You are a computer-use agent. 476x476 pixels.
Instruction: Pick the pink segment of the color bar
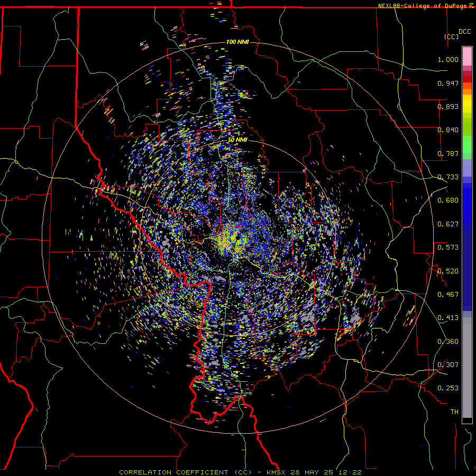click(467, 56)
